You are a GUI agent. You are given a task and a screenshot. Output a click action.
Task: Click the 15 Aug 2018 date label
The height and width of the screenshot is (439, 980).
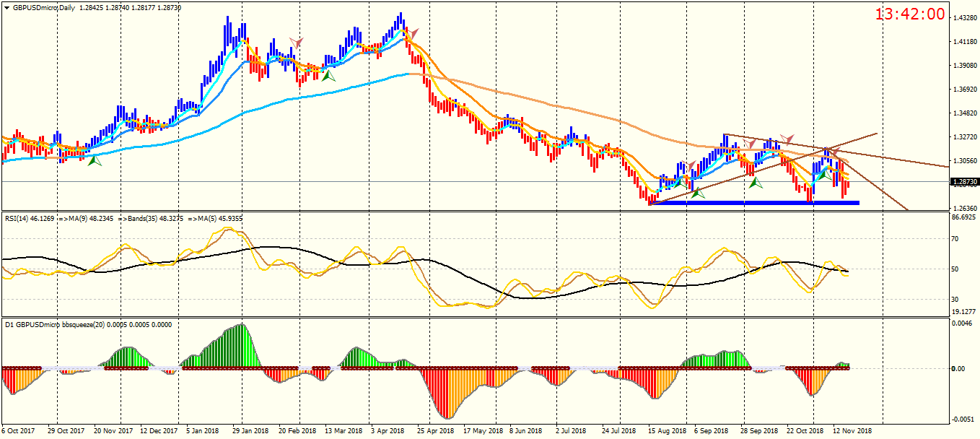click(668, 431)
